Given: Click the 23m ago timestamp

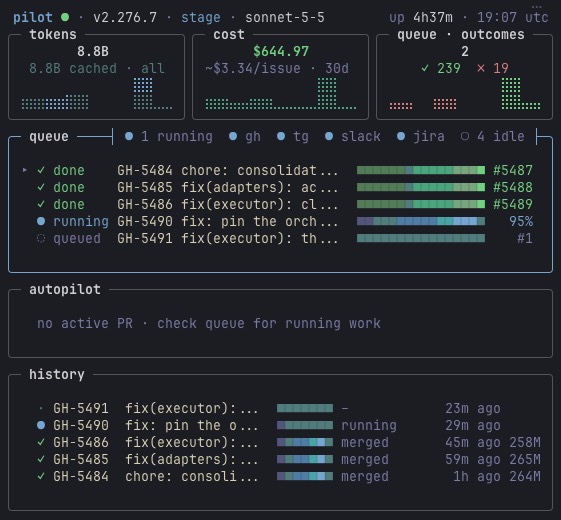Looking at the screenshot, I should [473, 408].
